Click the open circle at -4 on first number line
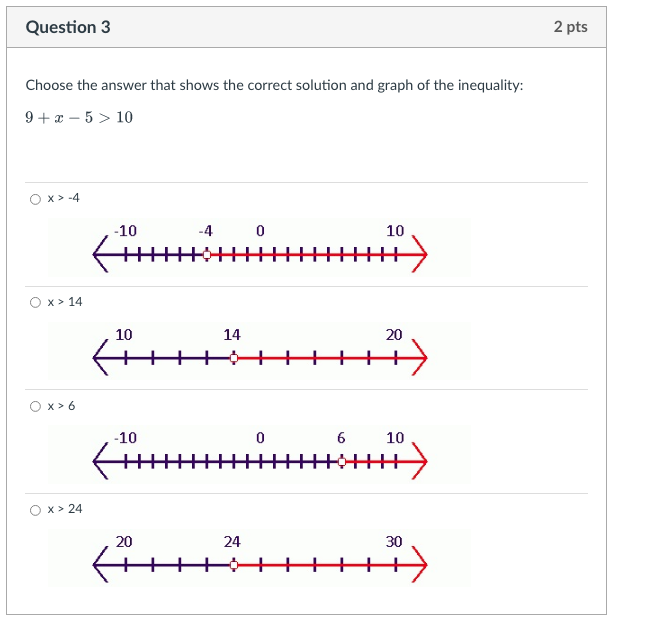Viewport: 647px width, 623px height. click(207, 255)
